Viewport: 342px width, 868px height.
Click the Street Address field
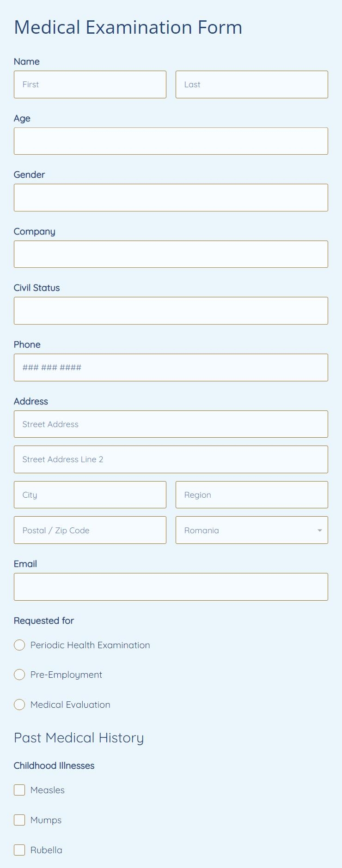point(171,424)
